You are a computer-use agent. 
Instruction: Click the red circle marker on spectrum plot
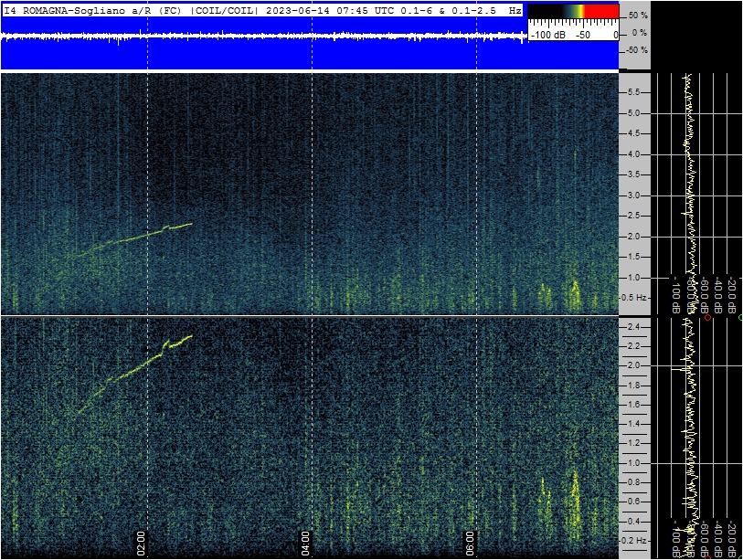point(707,318)
